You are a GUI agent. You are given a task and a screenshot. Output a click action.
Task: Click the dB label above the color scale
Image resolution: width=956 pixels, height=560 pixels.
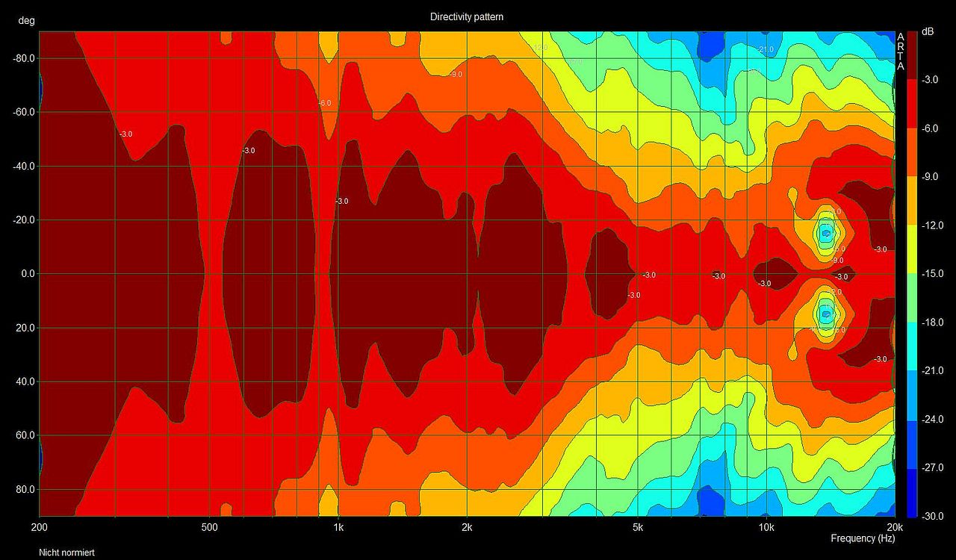(927, 31)
